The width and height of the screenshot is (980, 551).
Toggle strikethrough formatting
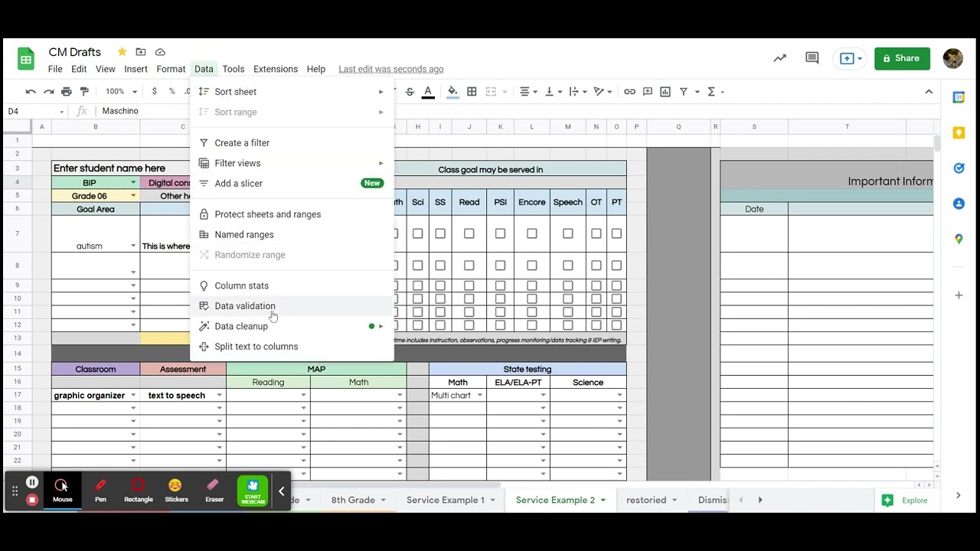[410, 92]
